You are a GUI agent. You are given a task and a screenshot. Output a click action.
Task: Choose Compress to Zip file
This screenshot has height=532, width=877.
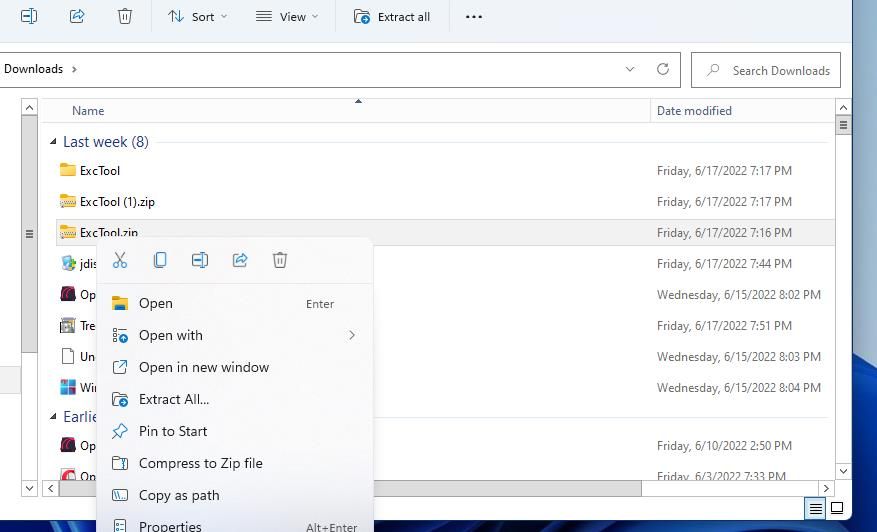(x=234, y=463)
